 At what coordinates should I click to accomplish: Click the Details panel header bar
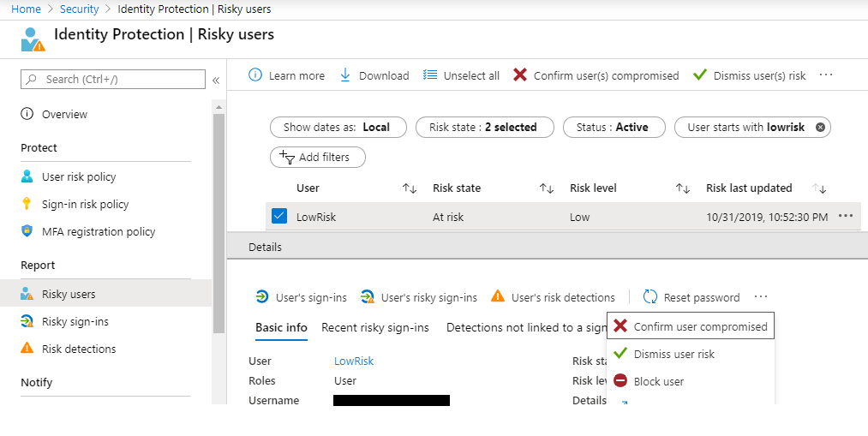click(548, 247)
